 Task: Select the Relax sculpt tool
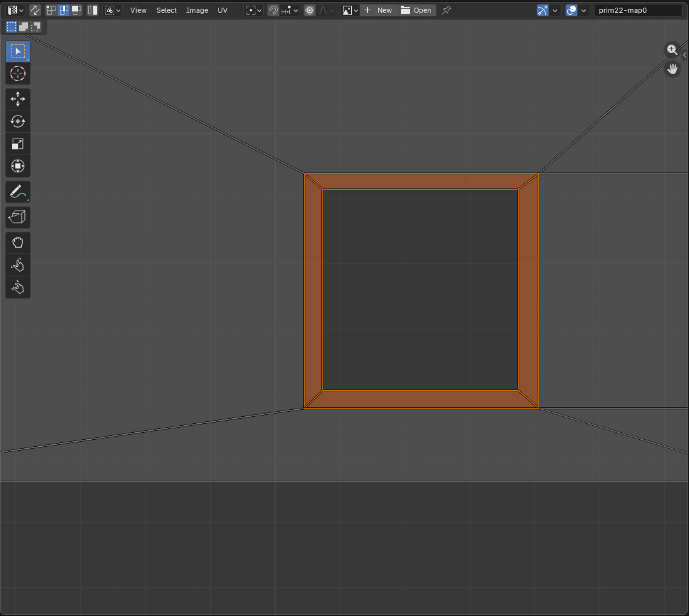coord(18,265)
